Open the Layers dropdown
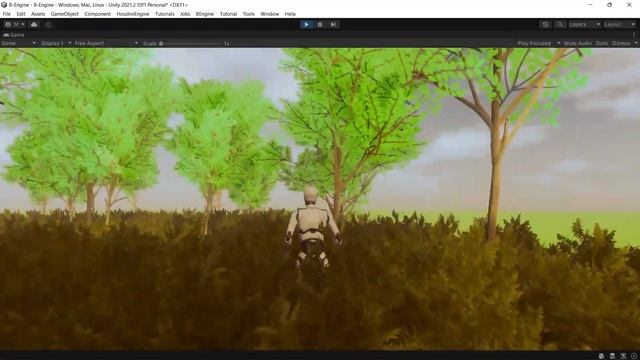The width and height of the screenshot is (640, 360). pos(584,24)
